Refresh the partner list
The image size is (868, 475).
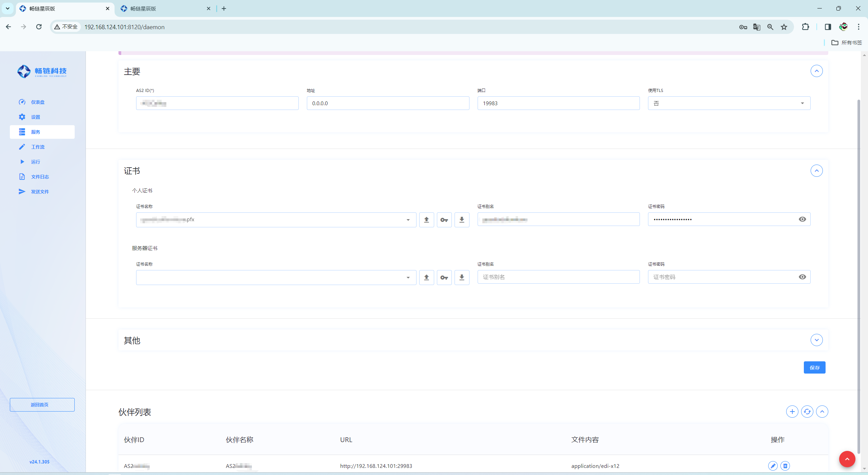pos(807,412)
